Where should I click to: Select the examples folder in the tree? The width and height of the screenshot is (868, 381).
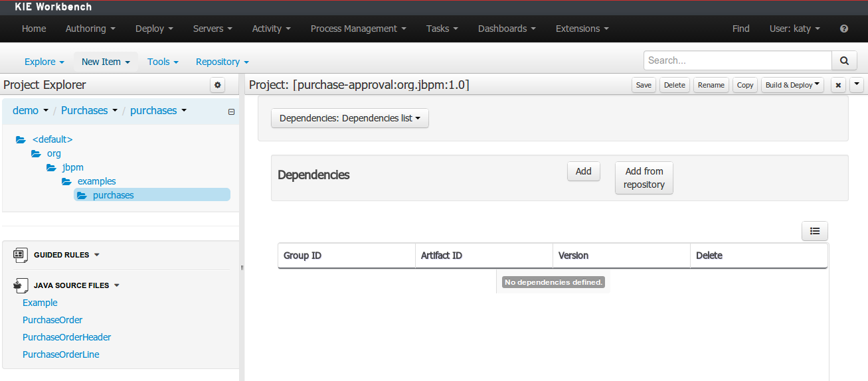[x=96, y=181]
